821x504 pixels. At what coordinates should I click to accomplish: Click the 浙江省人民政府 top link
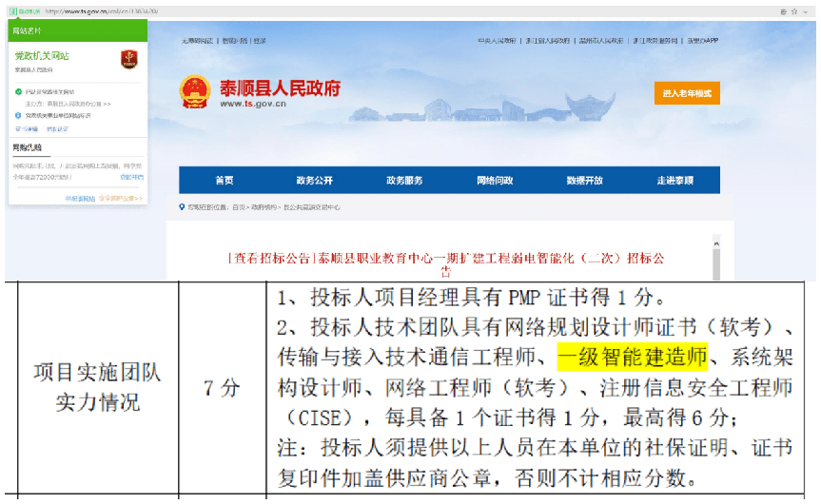(x=548, y=41)
